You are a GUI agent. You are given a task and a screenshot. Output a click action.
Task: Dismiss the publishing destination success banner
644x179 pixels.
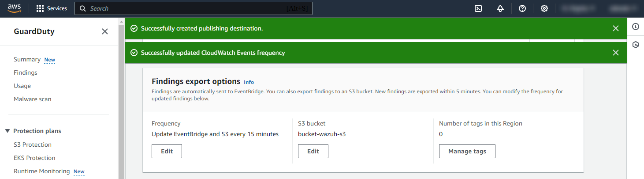pyautogui.click(x=616, y=28)
